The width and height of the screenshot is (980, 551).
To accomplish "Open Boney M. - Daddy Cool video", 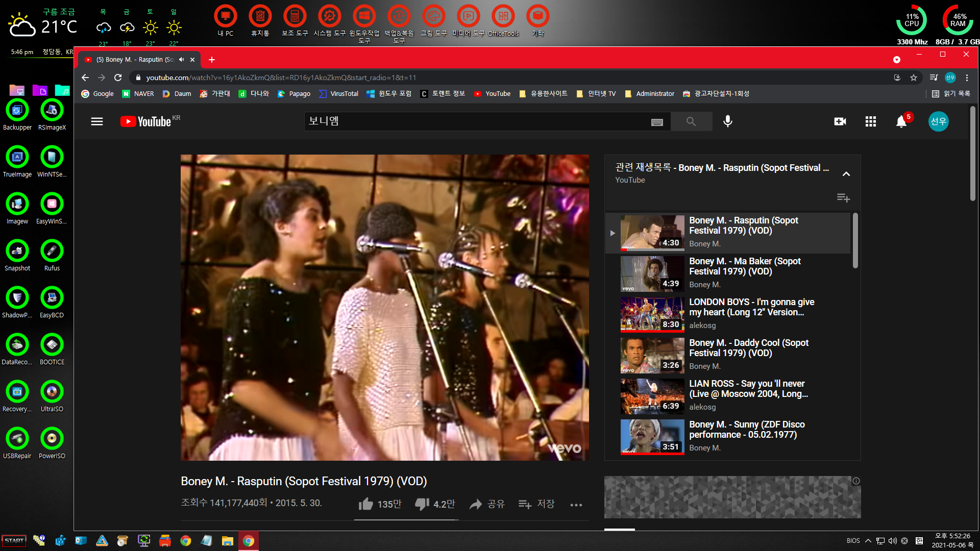I will pyautogui.click(x=727, y=355).
